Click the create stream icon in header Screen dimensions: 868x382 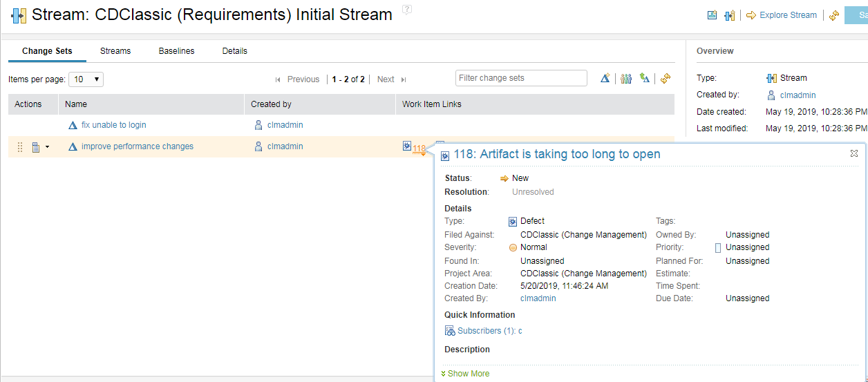click(x=729, y=15)
